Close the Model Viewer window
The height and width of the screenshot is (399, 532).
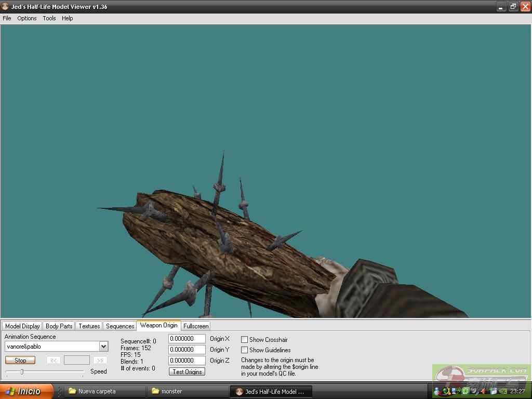click(x=526, y=7)
